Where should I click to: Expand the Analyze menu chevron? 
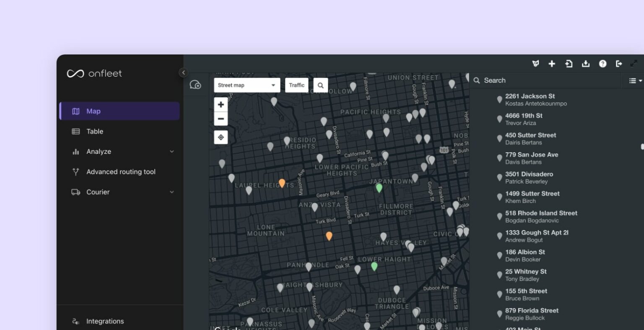pyautogui.click(x=171, y=152)
